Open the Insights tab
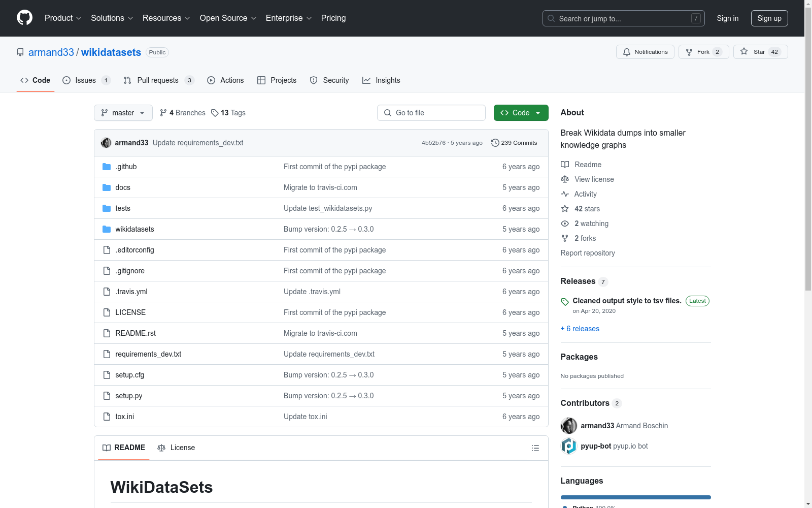Image resolution: width=812 pixels, height=508 pixels. pos(381,80)
